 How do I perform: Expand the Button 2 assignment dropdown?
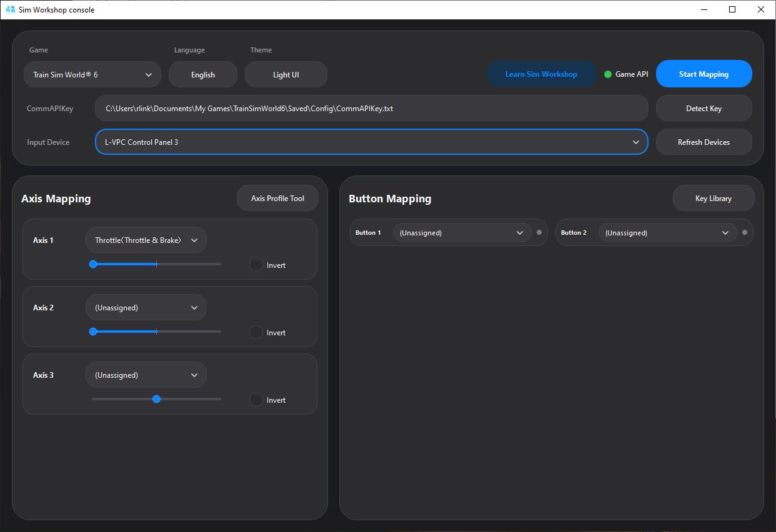[x=667, y=232]
